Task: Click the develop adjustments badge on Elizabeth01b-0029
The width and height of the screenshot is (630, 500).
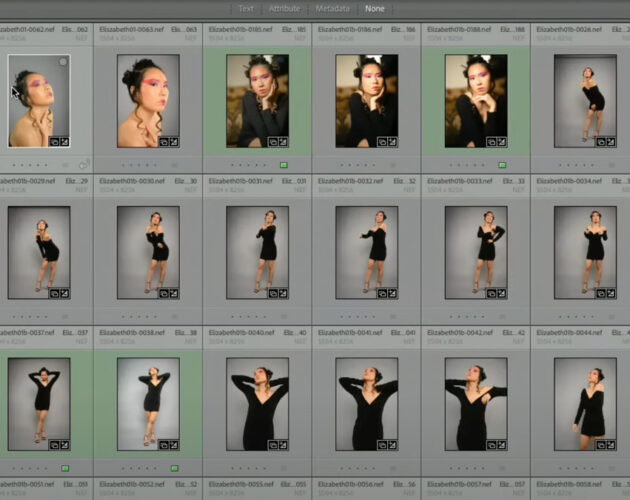Action: pyautogui.click(x=64, y=293)
